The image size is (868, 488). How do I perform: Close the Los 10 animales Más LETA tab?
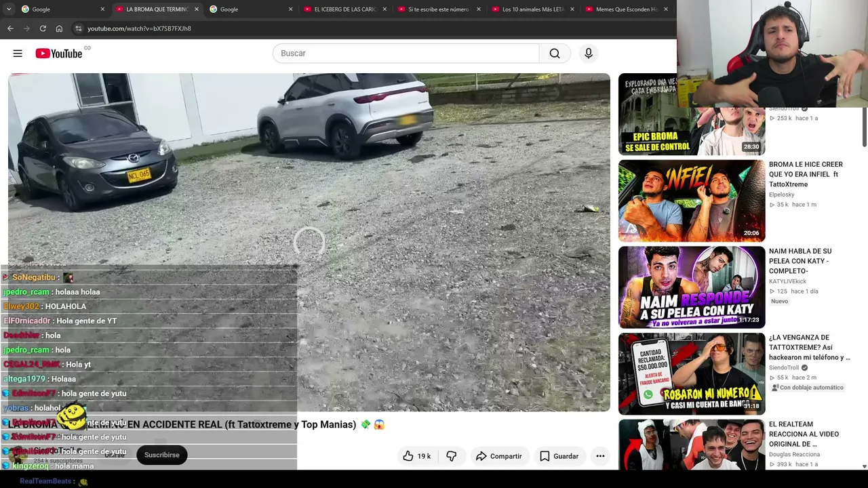pos(572,9)
